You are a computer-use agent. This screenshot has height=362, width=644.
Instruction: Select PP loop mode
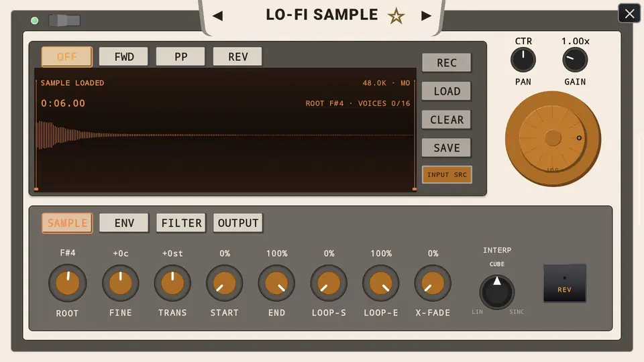coord(180,56)
